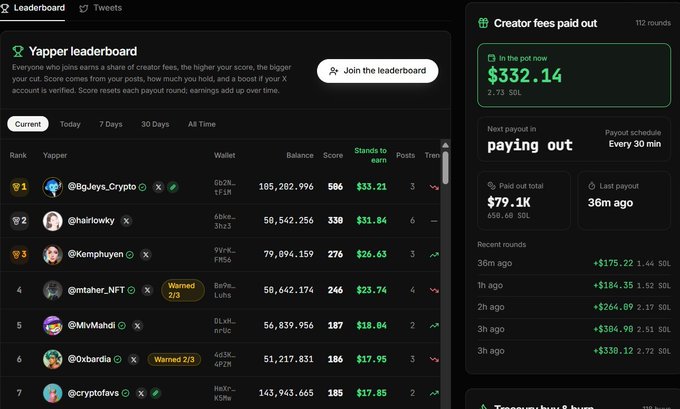
Task: Click the Paid out total coins icon
Action: (x=491, y=186)
